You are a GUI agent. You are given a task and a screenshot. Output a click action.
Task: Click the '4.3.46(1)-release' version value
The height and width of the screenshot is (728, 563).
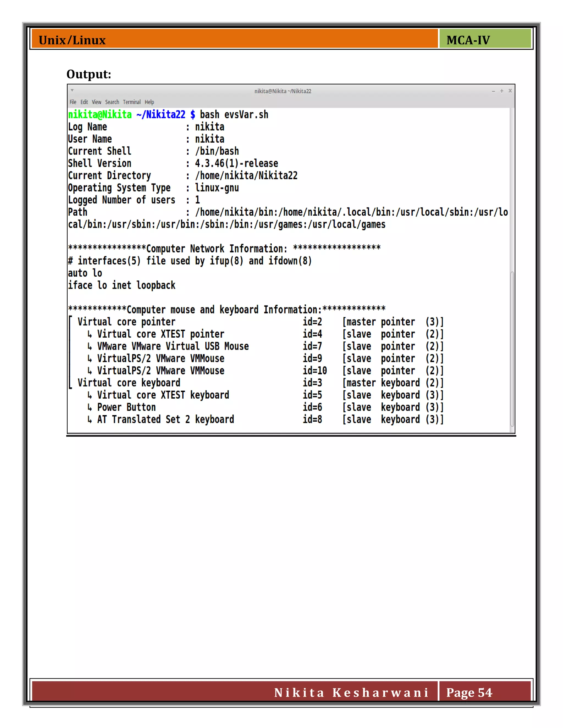(x=236, y=163)
